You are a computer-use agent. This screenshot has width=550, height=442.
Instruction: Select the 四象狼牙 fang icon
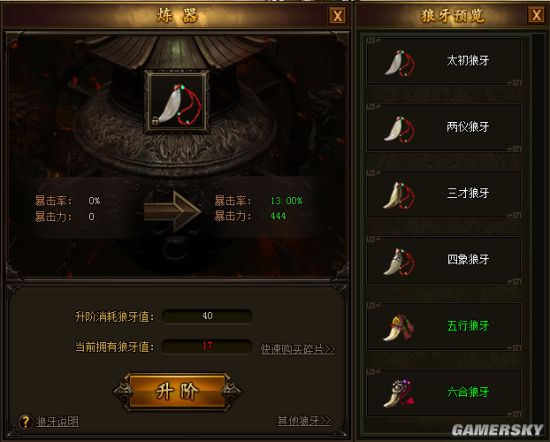coord(399,261)
